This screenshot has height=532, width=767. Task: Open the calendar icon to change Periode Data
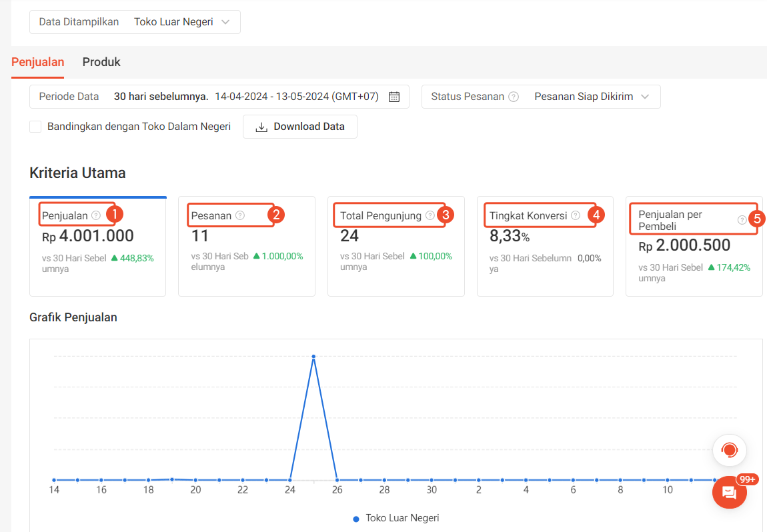tap(394, 97)
